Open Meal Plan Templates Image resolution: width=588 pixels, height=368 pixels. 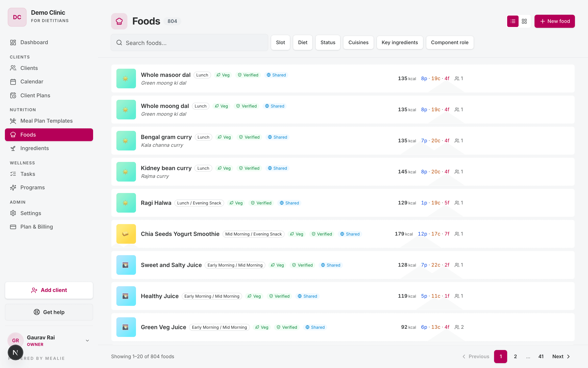tap(49, 121)
